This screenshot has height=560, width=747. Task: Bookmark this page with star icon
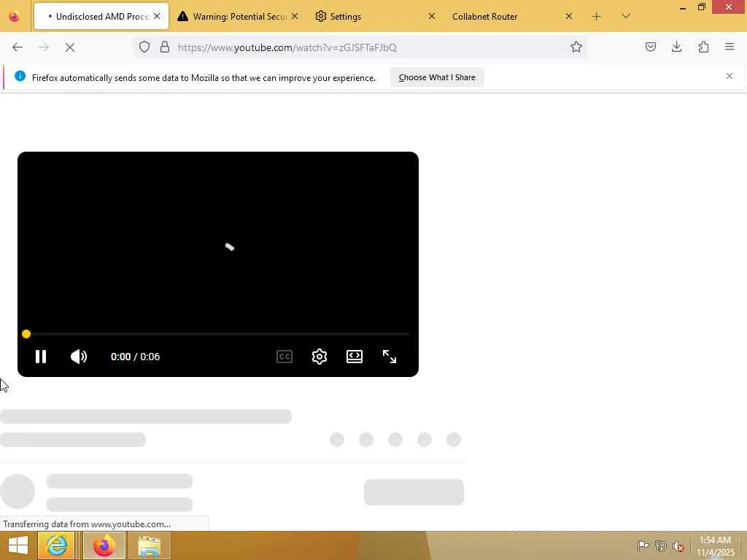tap(576, 47)
